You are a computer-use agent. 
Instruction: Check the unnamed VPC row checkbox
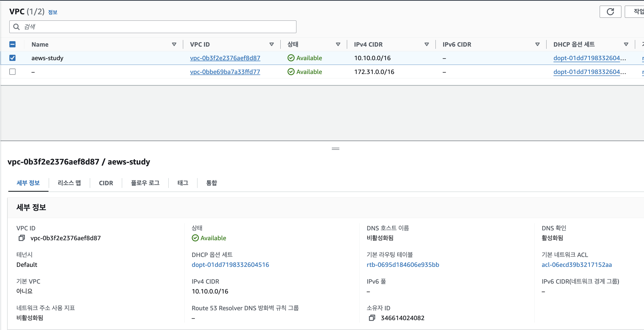coord(13,72)
